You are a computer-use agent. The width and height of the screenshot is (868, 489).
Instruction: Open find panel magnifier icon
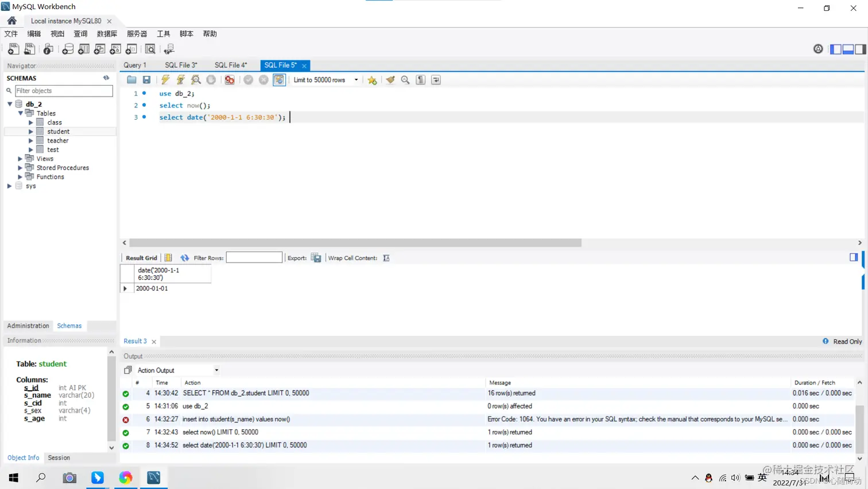[405, 80]
